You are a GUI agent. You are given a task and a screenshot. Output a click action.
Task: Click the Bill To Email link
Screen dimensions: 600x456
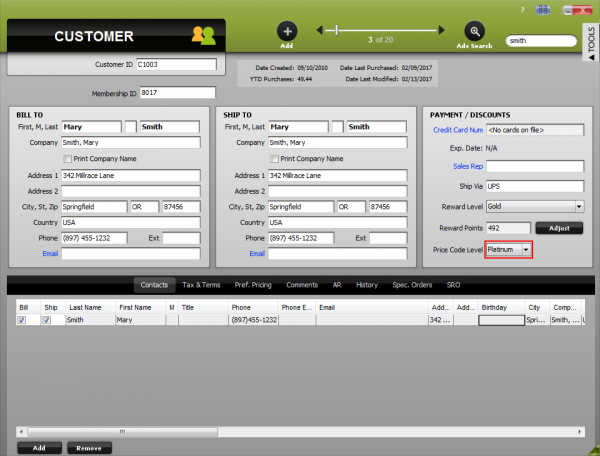(x=50, y=254)
